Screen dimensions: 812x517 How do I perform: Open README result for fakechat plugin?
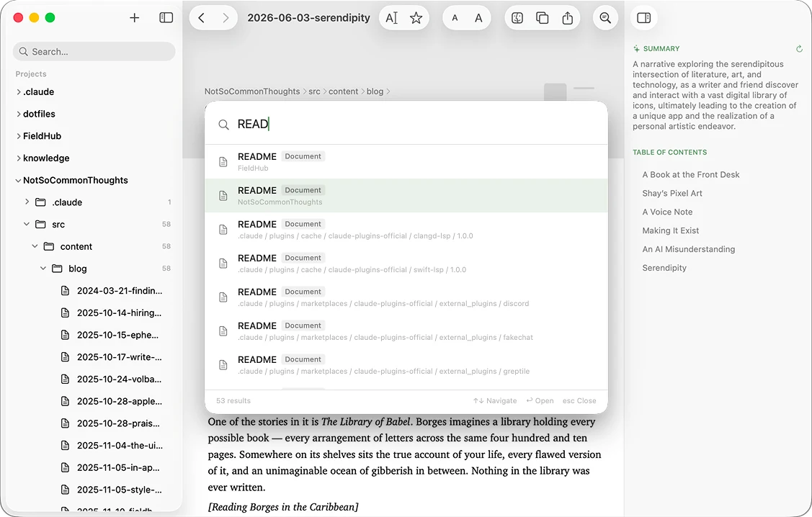click(406, 331)
